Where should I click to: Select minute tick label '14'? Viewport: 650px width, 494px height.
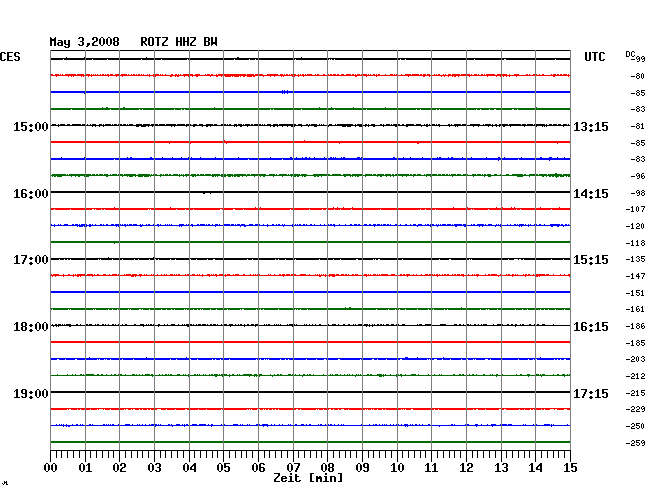pos(535,468)
